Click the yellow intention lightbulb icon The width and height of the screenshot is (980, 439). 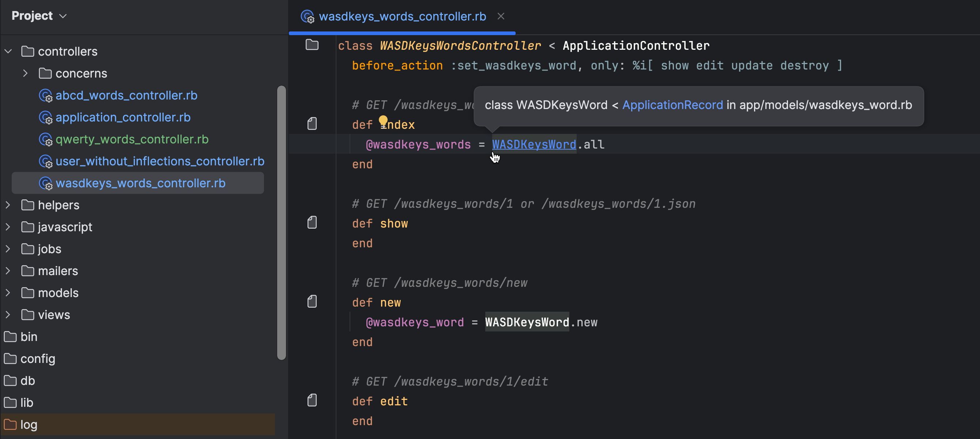(383, 121)
